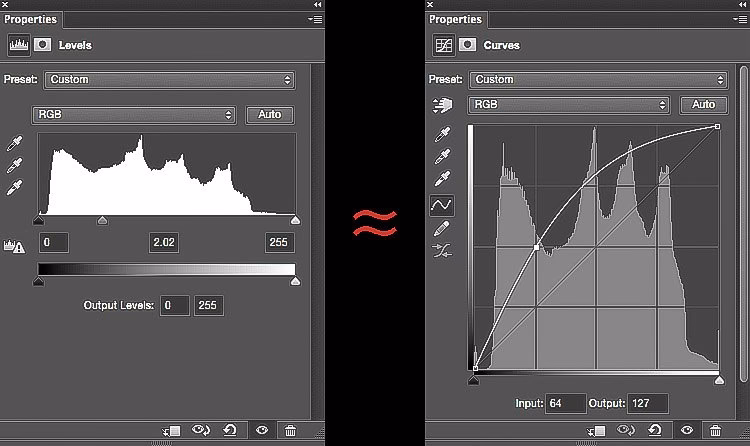The width and height of the screenshot is (750, 446).
Task: Click the Levels adjustment histogram icon
Action: [19, 45]
